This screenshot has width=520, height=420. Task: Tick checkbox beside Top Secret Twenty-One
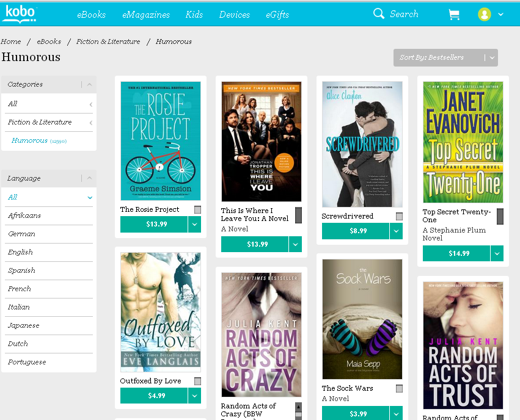coord(500,216)
